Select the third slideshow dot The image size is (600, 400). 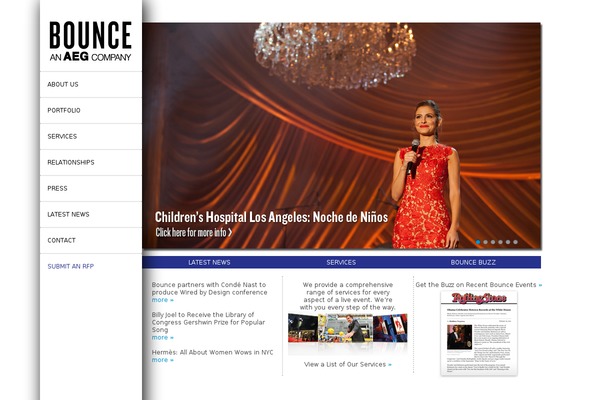[493, 242]
